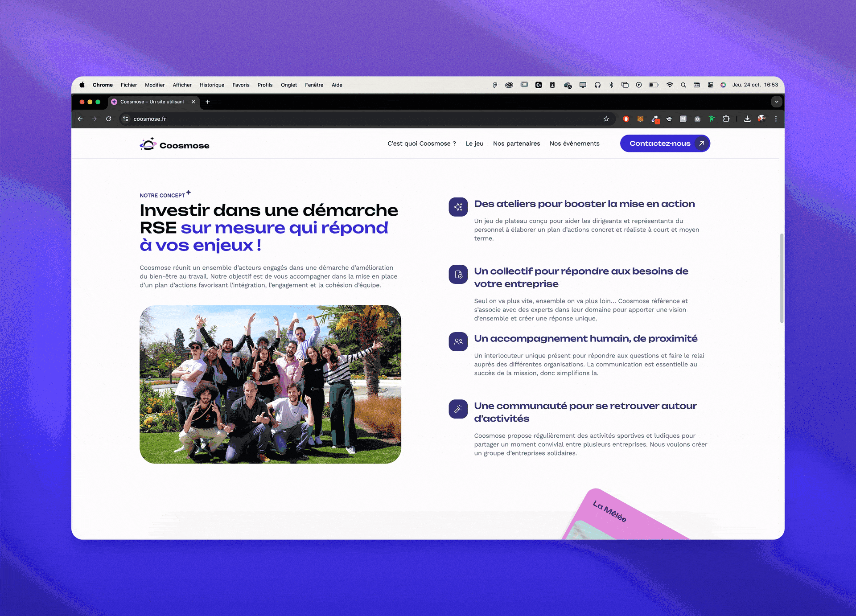
Task: Open Control Center in menu bar
Action: tap(711, 85)
